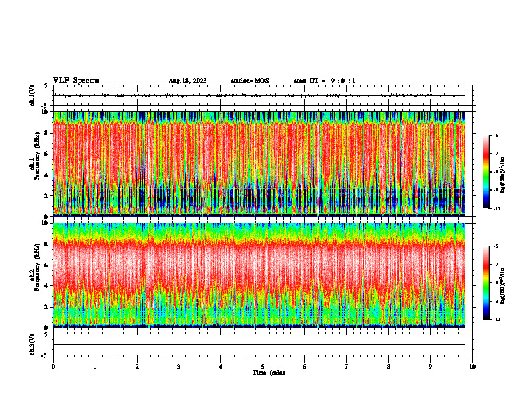Viewport: 532px width, 411px height.
Task: Click time axis tick label "10"
Action: pyautogui.click(x=472, y=367)
